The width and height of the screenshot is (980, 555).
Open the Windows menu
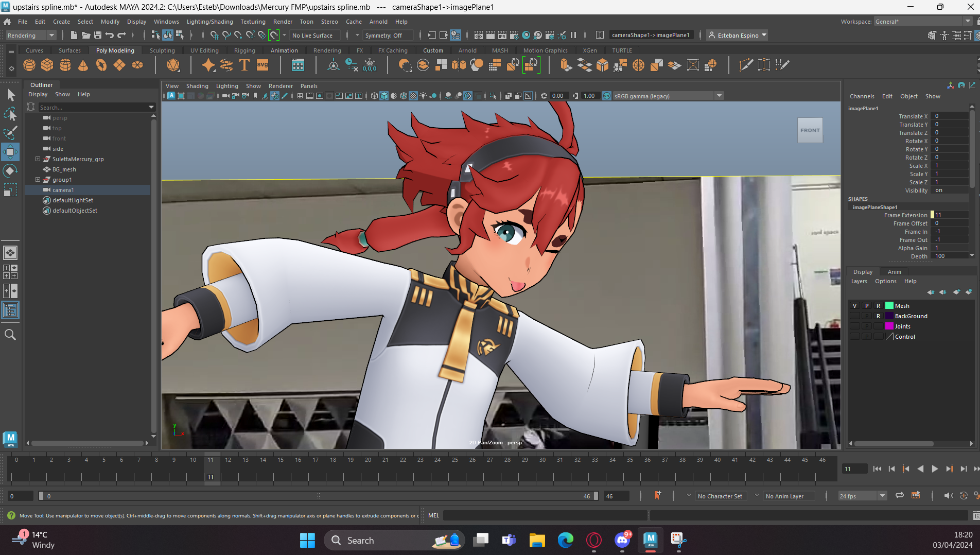pos(166,22)
